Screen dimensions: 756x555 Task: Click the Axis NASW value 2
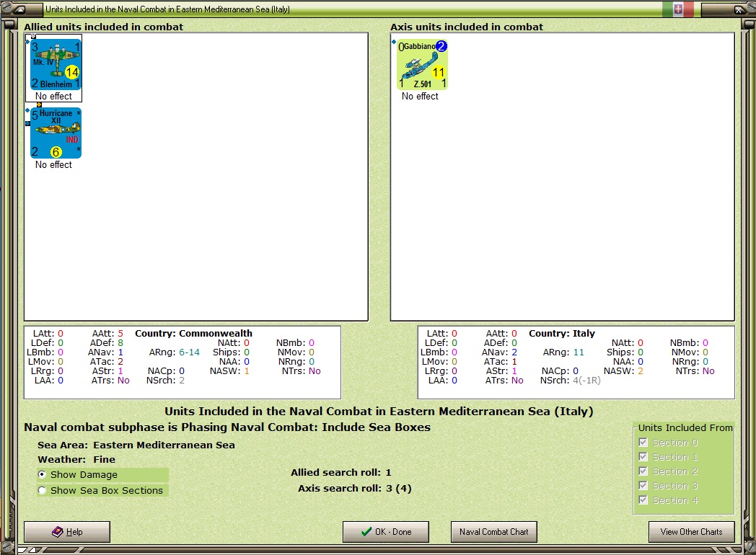click(641, 371)
